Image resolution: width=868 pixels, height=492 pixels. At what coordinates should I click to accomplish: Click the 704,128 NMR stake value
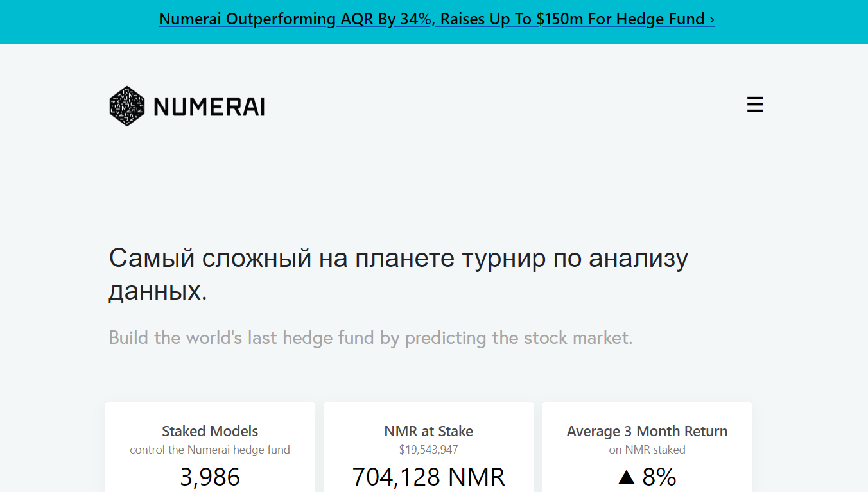[428, 477]
